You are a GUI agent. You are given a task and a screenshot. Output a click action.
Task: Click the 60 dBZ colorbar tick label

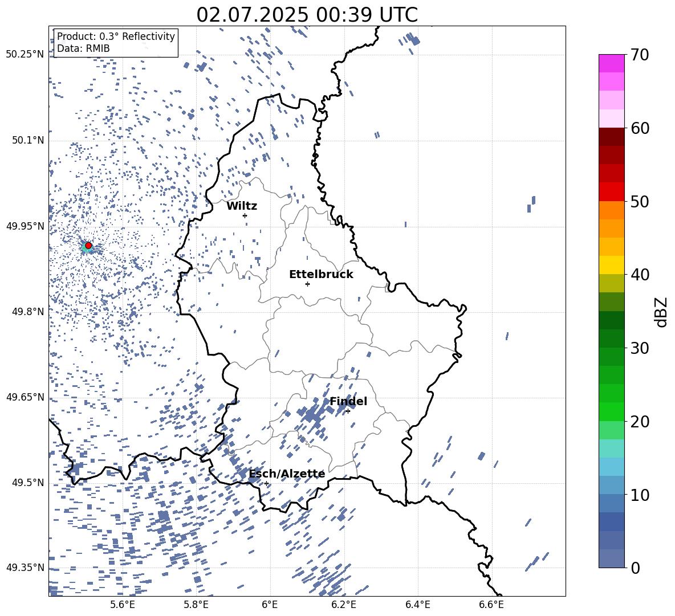(x=640, y=128)
